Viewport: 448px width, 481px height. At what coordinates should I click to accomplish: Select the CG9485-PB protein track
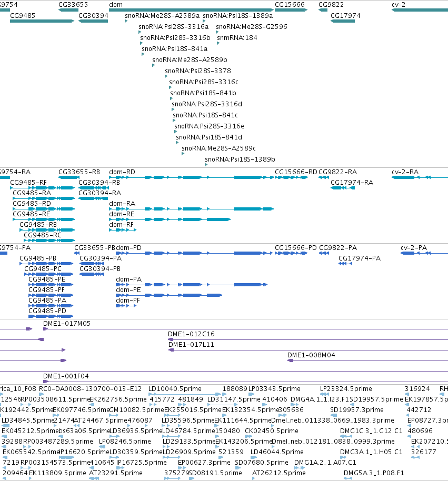coord(46,264)
